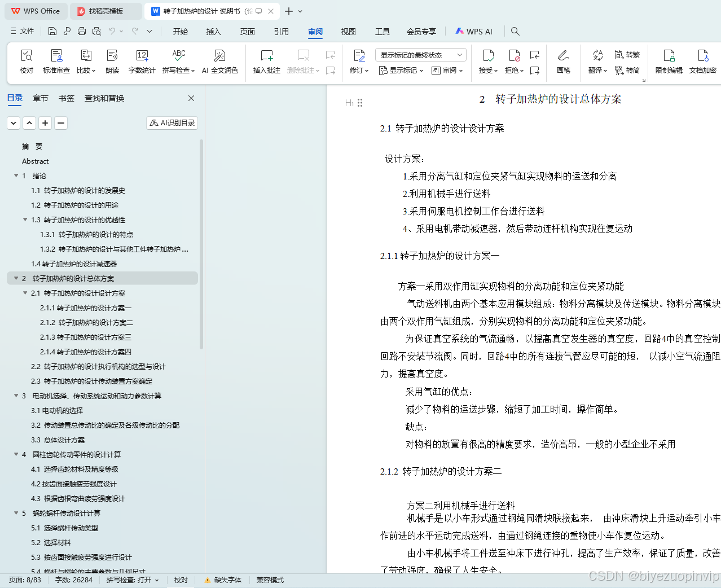This screenshot has width=721, height=588.
Task: Click the undo arrow icon
Action: coord(112,31)
